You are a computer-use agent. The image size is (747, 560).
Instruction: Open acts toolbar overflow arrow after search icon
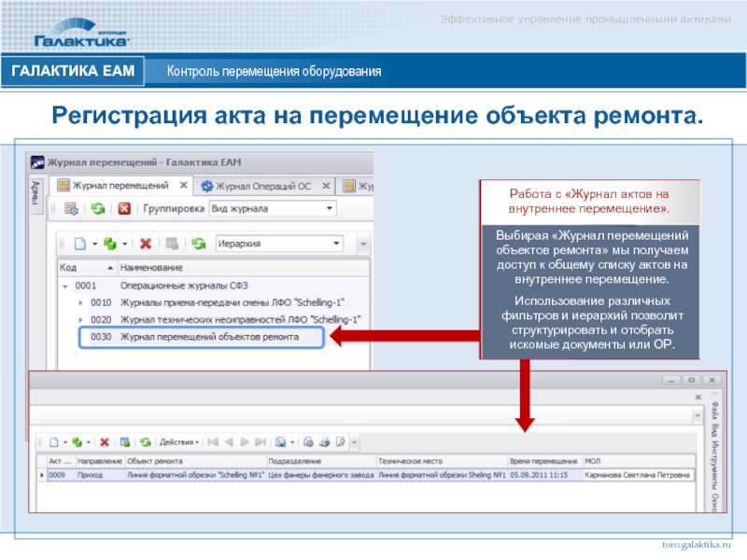[354, 442]
